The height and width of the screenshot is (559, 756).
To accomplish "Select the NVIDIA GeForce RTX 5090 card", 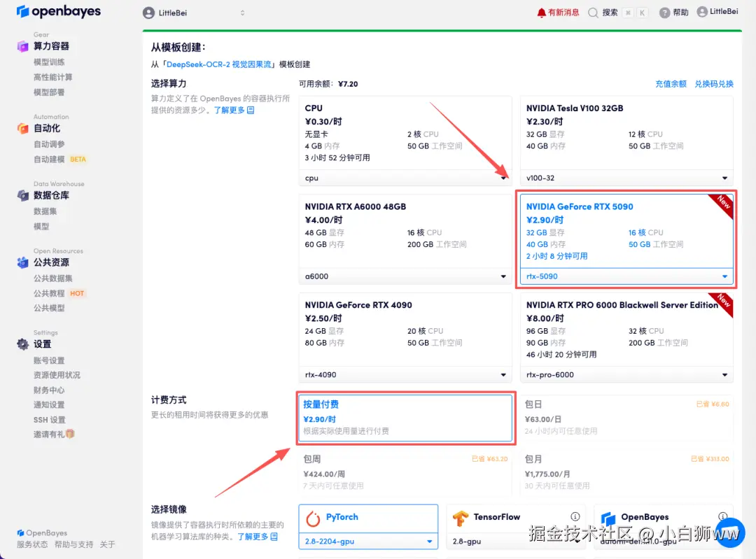I will (626, 239).
